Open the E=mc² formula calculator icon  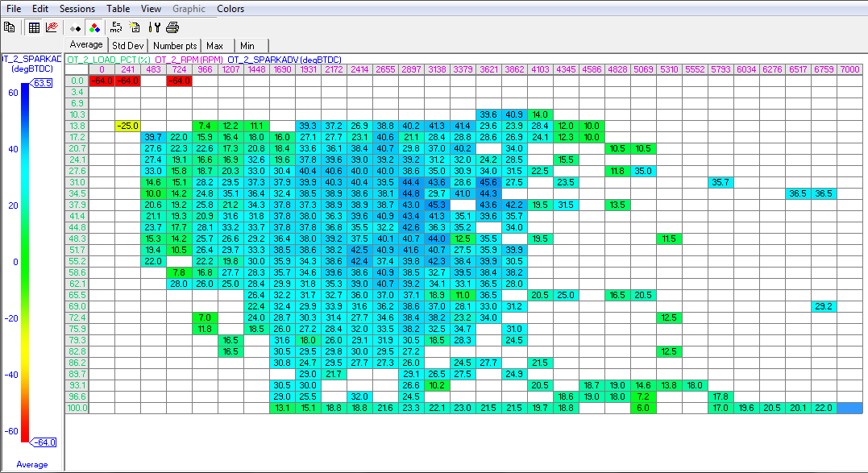tap(117, 27)
